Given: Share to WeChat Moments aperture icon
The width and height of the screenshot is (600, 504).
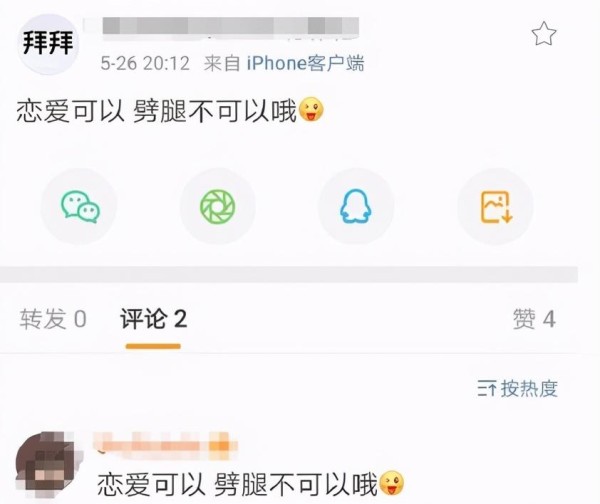Looking at the screenshot, I should pos(218,206).
